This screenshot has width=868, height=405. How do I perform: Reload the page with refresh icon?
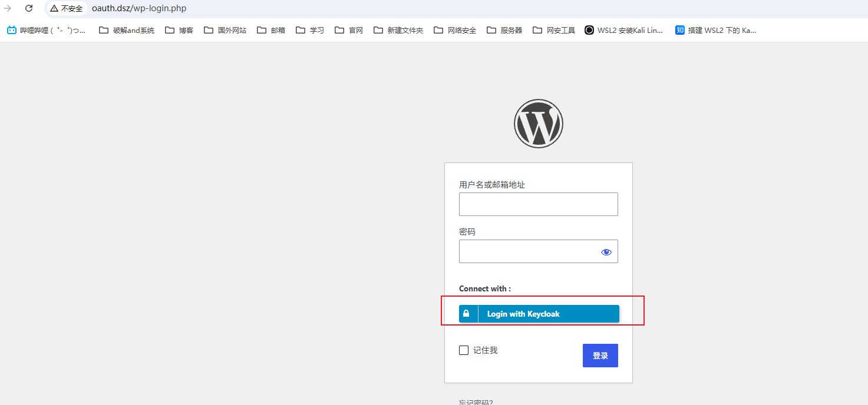click(x=29, y=8)
